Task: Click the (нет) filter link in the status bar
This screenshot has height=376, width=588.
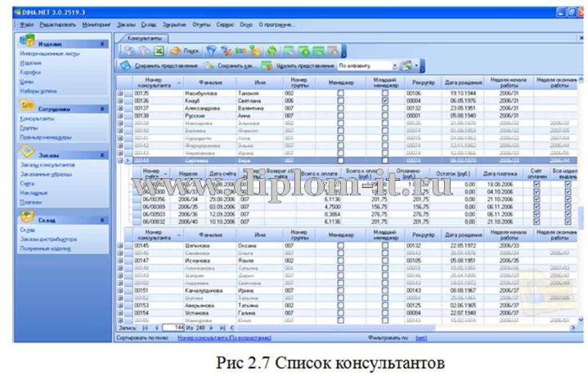Action: coord(421,338)
